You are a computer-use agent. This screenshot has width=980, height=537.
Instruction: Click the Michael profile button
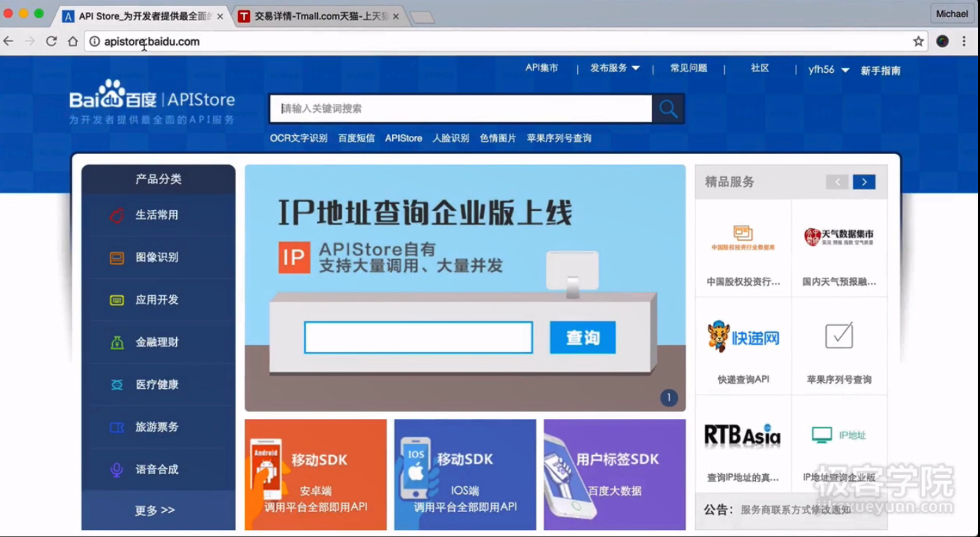pyautogui.click(x=952, y=14)
